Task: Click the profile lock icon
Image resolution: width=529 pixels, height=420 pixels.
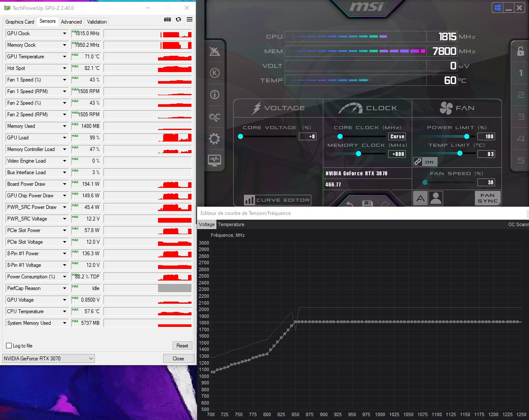Action: tap(520, 51)
